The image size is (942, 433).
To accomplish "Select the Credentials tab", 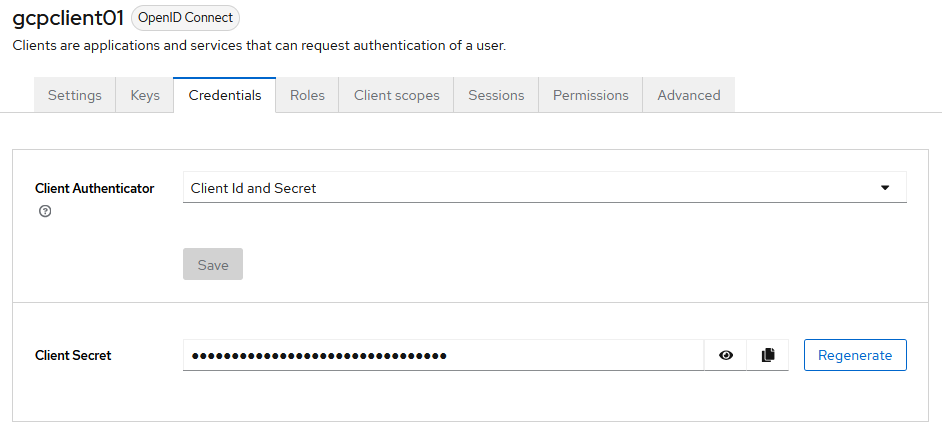I will pyautogui.click(x=225, y=95).
